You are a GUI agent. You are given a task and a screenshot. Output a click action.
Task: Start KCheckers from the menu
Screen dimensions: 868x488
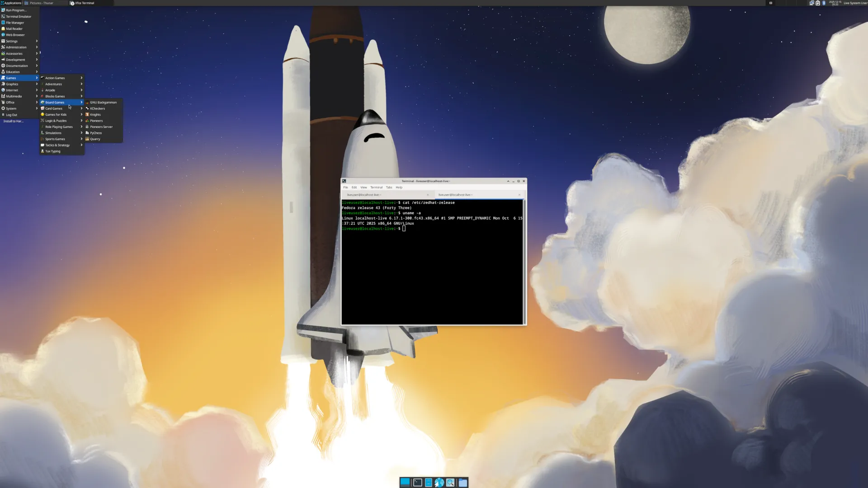tap(97, 108)
